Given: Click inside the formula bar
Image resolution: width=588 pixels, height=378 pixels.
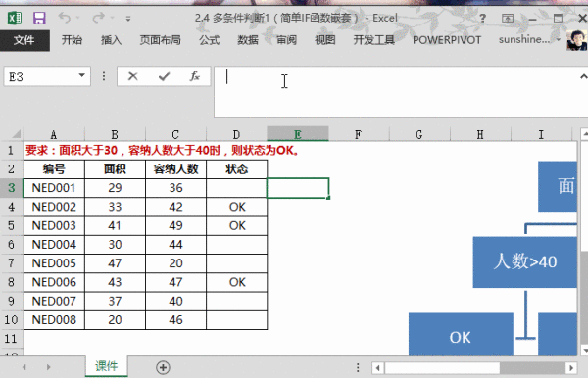Looking at the screenshot, I should pyautogui.click(x=398, y=92).
